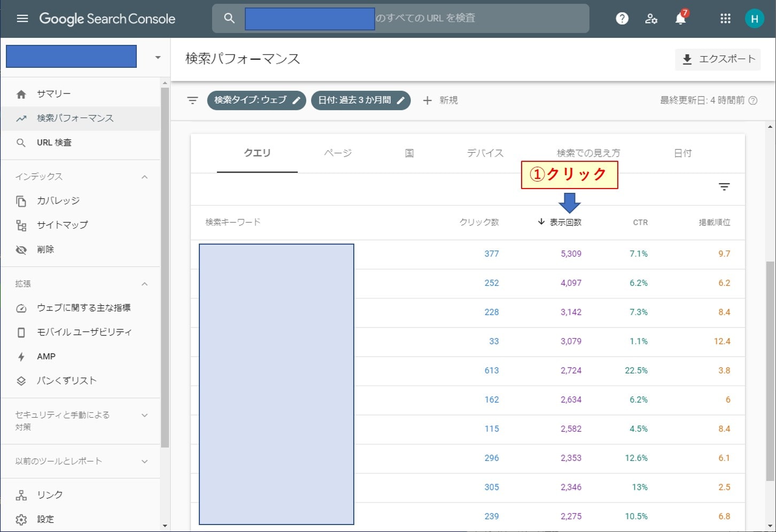Screen dimensions: 776x532
Task: Switch to the クエリ tab
Action: click(x=257, y=153)
